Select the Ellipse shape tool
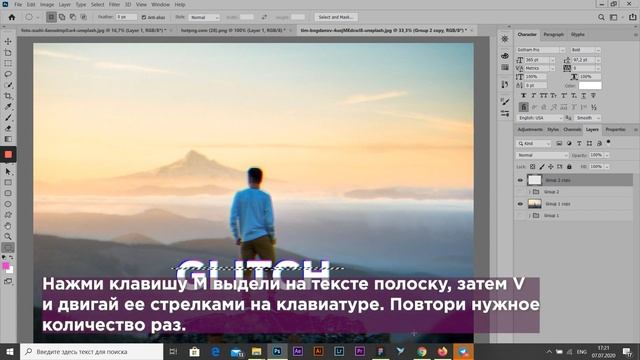The image size is (640, 360). 8,204
